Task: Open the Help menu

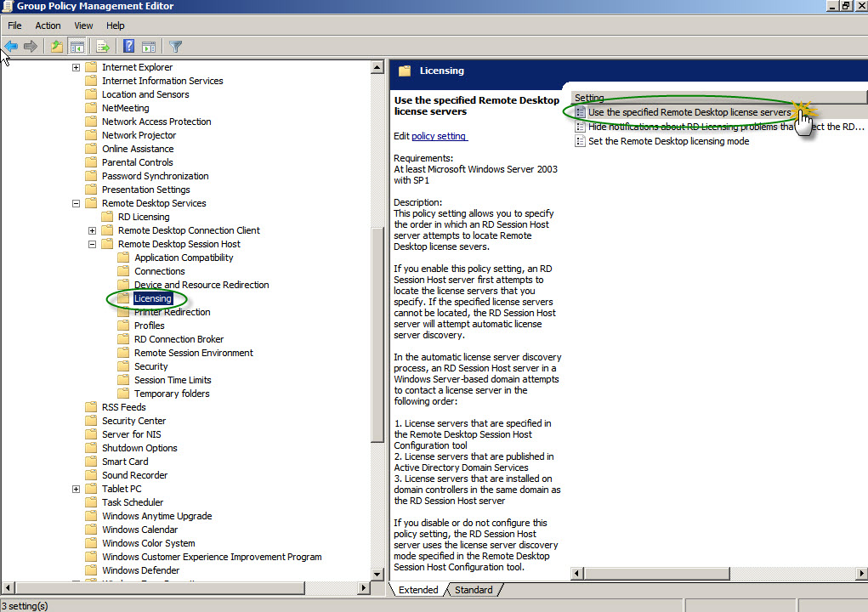Action: (x=115, y=25)
